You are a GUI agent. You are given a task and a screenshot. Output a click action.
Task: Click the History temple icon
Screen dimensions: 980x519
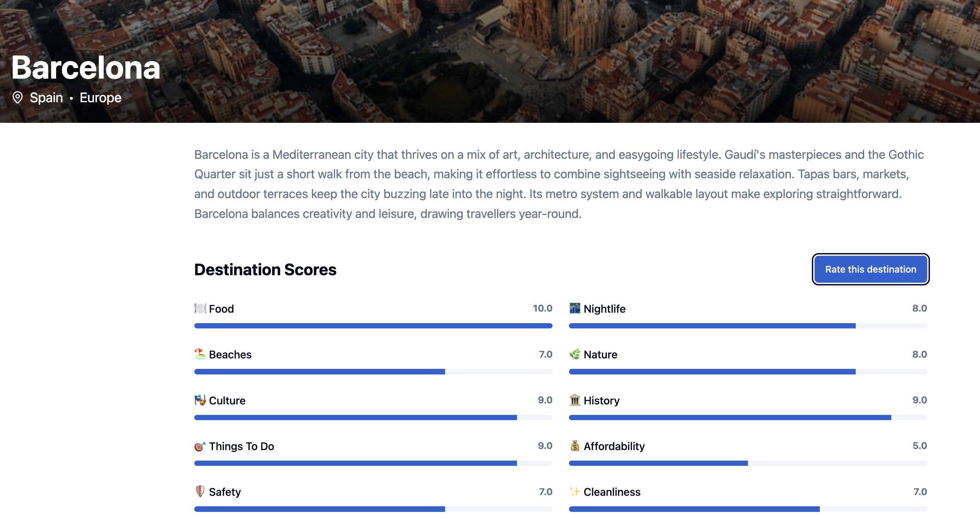coord(575,400)
